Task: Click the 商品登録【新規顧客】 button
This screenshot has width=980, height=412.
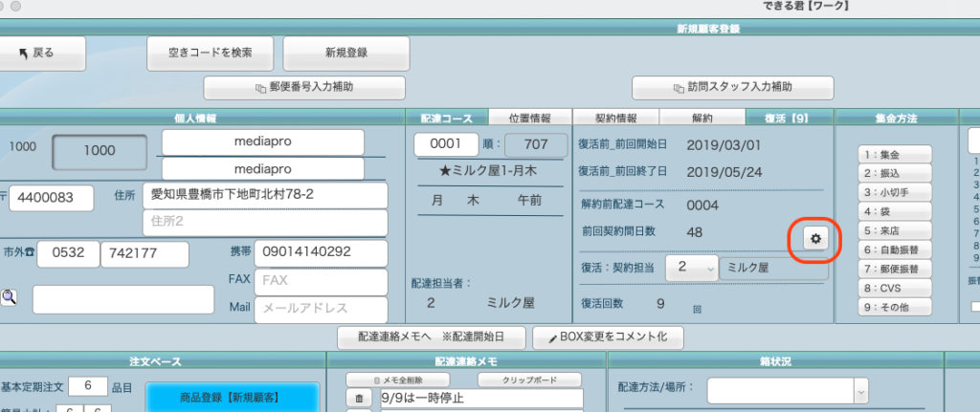Action: (234, 397)
